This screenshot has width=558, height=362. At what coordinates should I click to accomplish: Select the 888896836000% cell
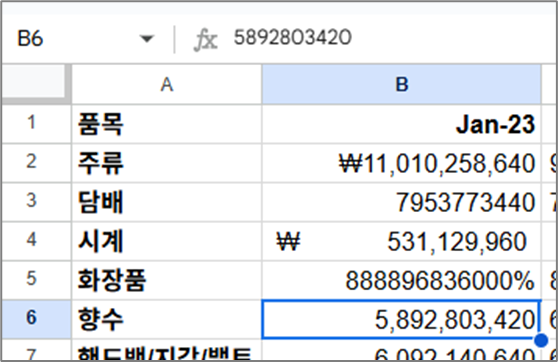401,280
